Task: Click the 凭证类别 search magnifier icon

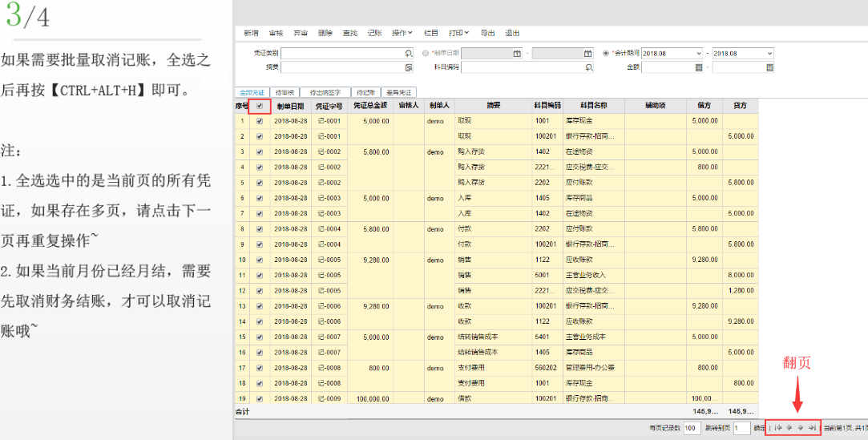Action: pyautogui.click(x=409, y=54)
